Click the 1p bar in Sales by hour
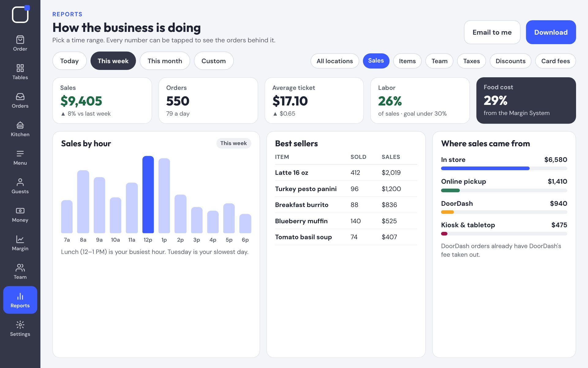 click(164, 196)
